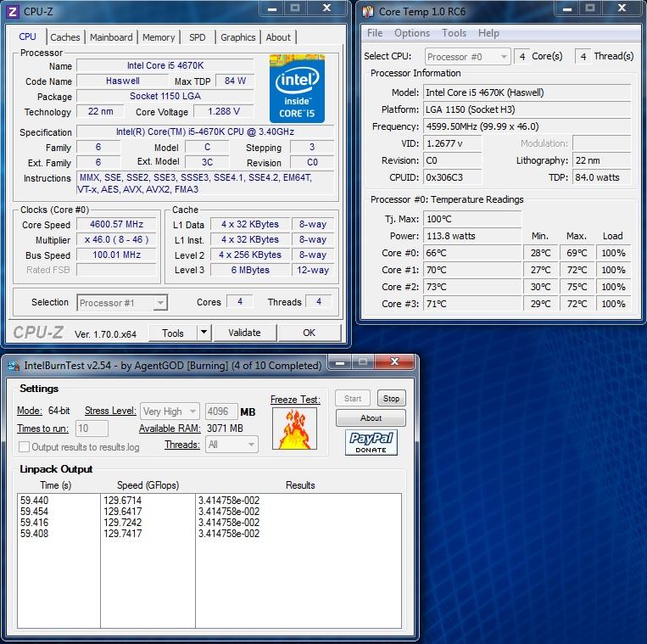The width and height of the screenshot is (647, 644).
Task: Click the Core #0 temperature 66°C
Action: 472,253
